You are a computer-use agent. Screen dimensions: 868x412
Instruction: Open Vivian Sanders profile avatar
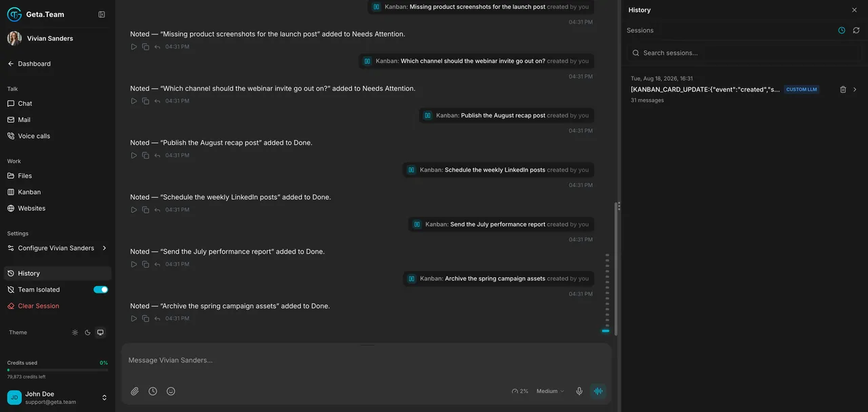click(x=14, y=38)
